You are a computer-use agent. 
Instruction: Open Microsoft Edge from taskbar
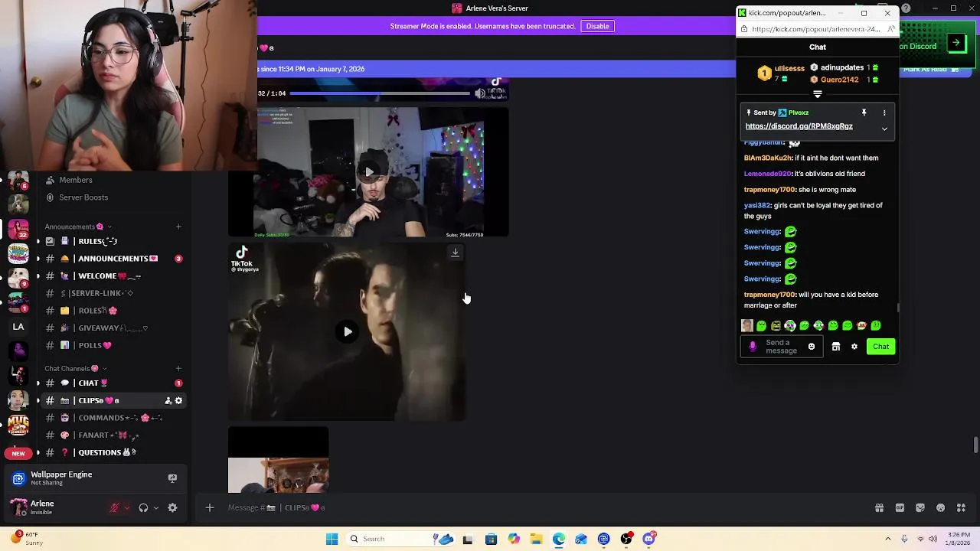pyautogui.click(x=559, y=539)
